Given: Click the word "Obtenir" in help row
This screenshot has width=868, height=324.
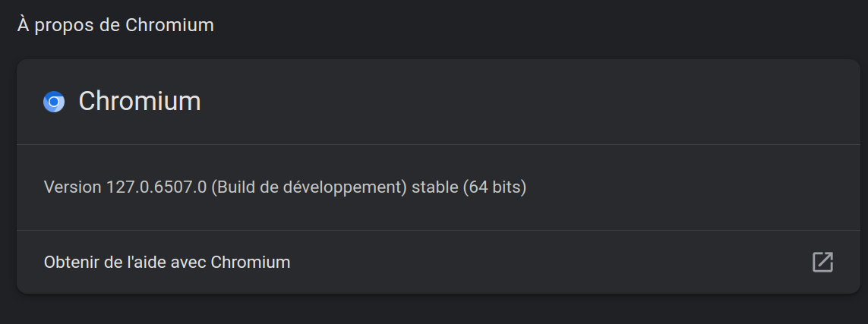Looking at the screenshot, I should 72,262.
